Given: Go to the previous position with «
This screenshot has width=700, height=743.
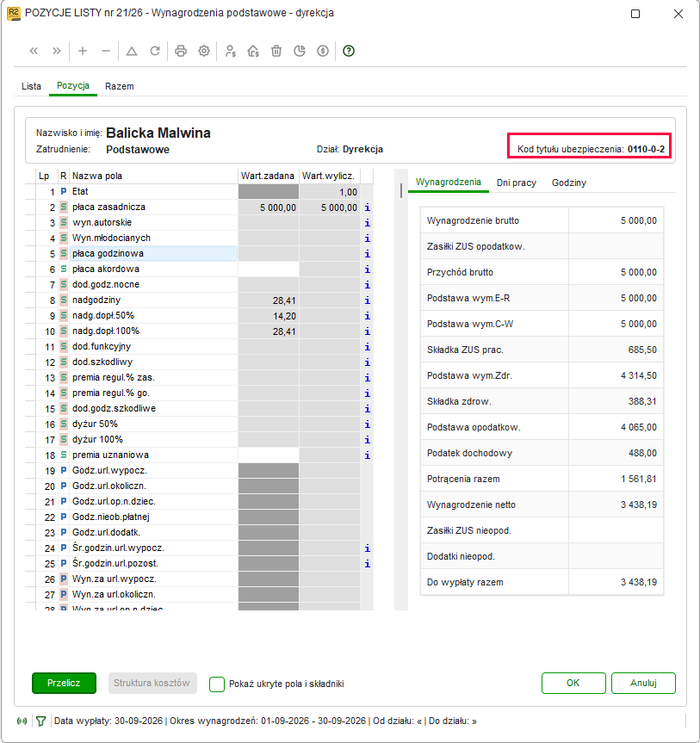Looking at the screenshot, I should pos(34,51).
